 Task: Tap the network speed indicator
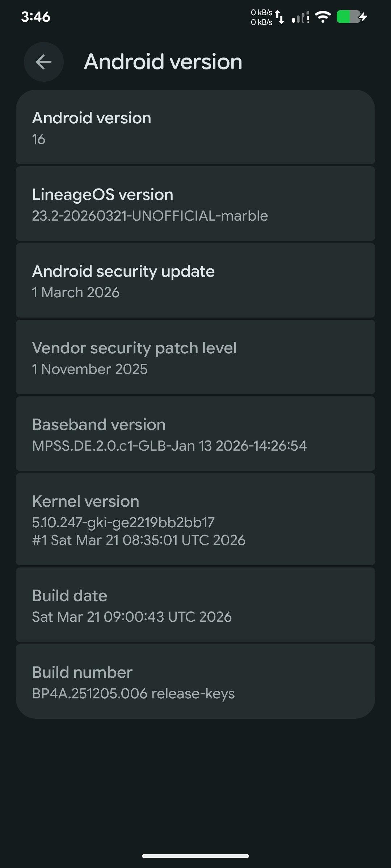coord(261,17)
